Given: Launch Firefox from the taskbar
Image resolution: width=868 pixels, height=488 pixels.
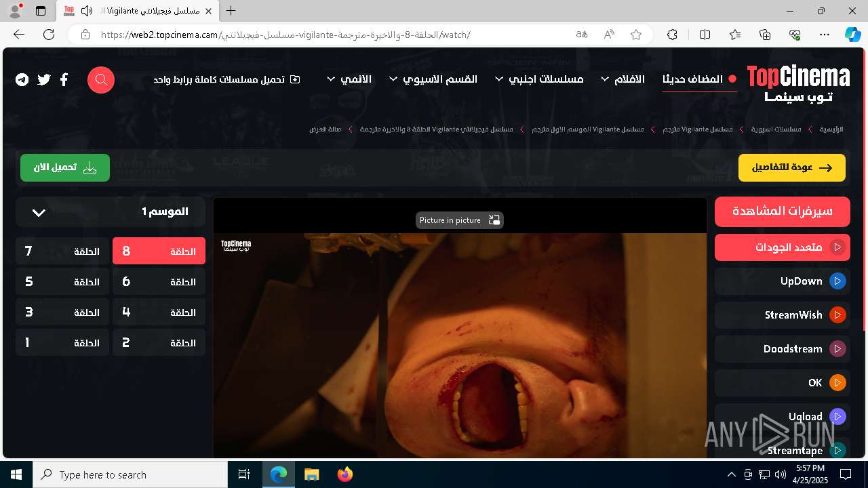Looking at the screenshot, I should click(344, 474).
